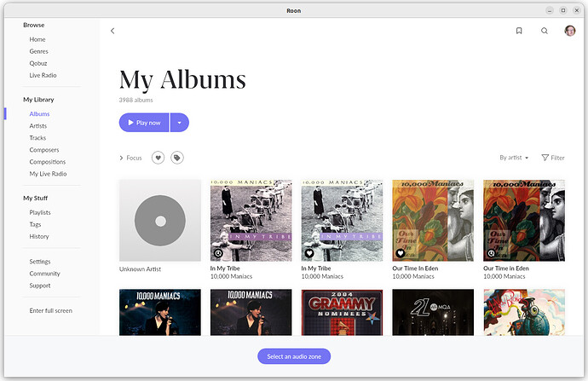588x381 pixels.
Task: Open second In My Tribe cover with heart
Action: [x=342, y=221]
